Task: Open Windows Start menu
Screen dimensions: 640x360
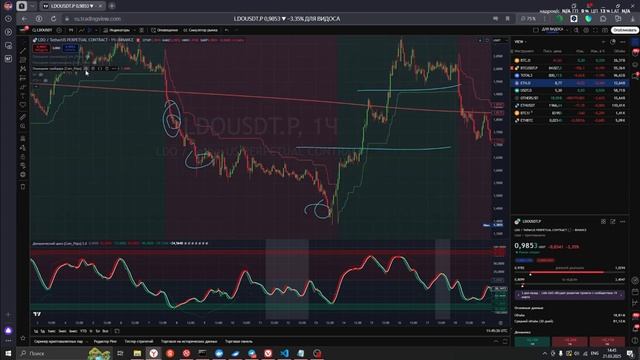Action: pyautogui.click(x=8, y=353)
